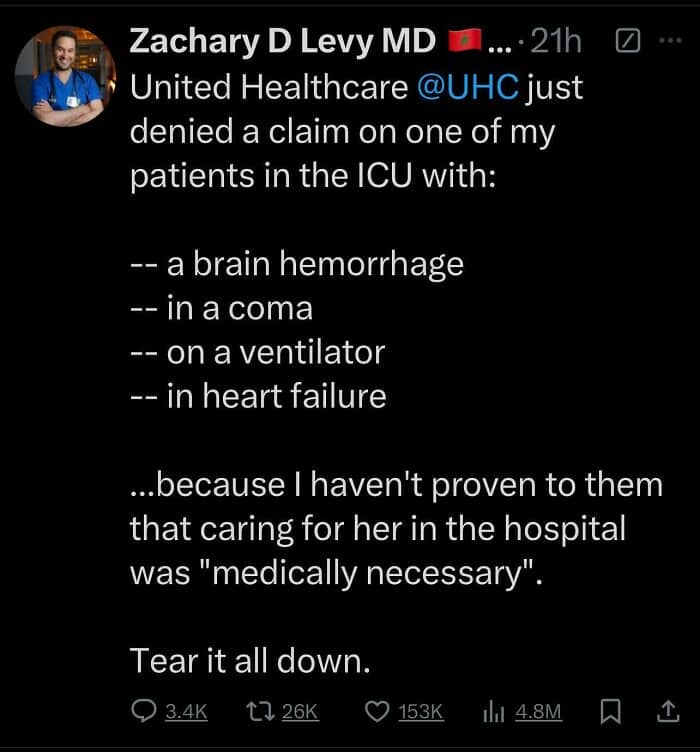Click the slashed square icon beside timestamp
This screenshot has width=700, height=752.
point(628,41)
